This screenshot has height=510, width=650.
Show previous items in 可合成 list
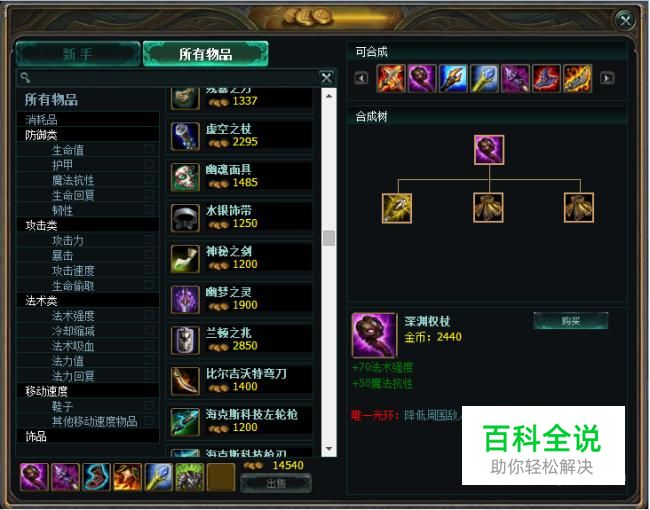pyautogui.click(x=361, y=78)
